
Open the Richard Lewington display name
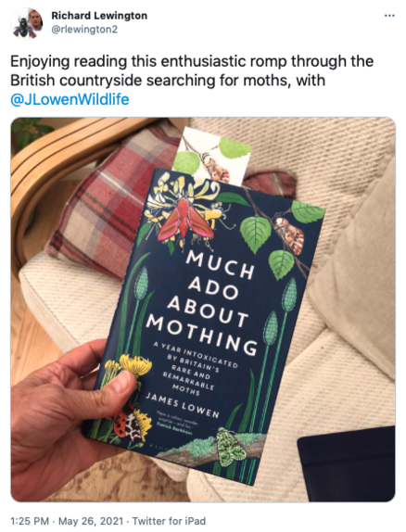pyautogui.click(x=99, y=16)
